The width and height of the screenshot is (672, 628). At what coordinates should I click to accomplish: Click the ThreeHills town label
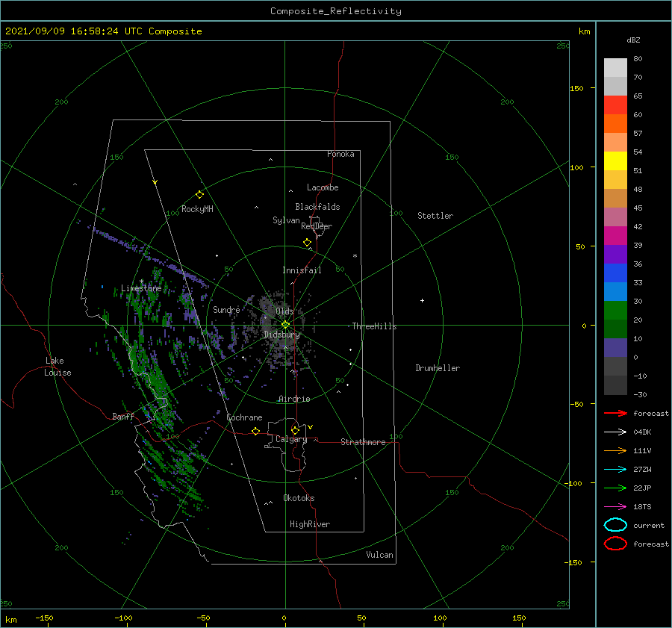click(x=374, y=326)
